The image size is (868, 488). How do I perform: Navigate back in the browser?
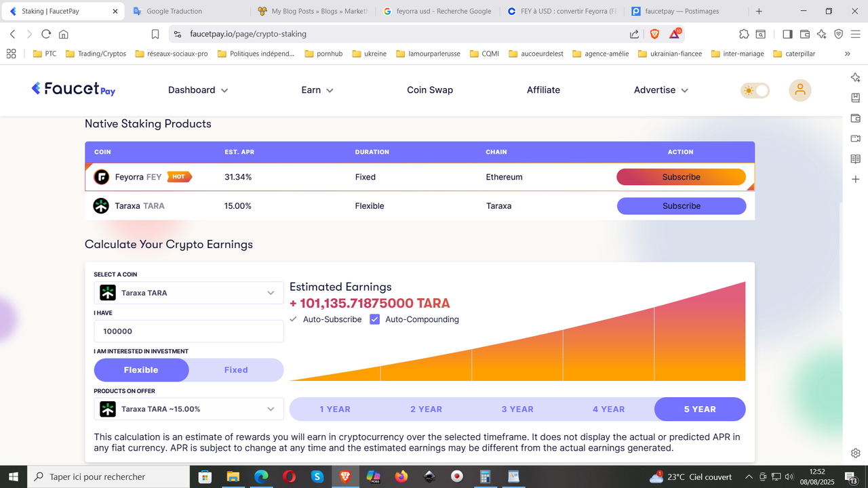coord(12,34)
